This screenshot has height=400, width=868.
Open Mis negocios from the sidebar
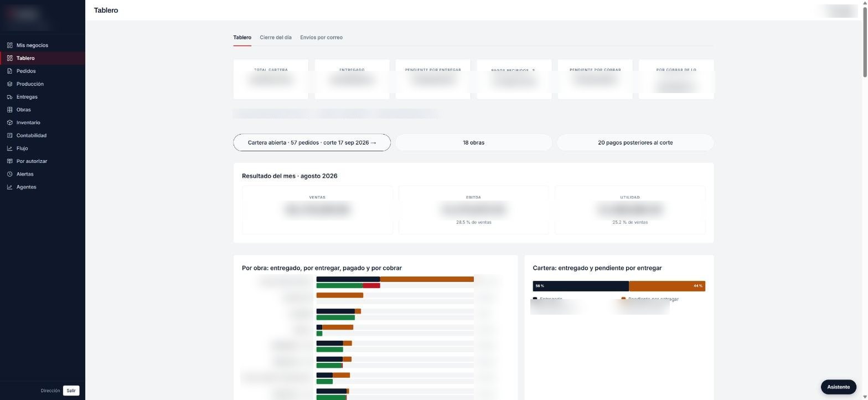pos(43,45)
